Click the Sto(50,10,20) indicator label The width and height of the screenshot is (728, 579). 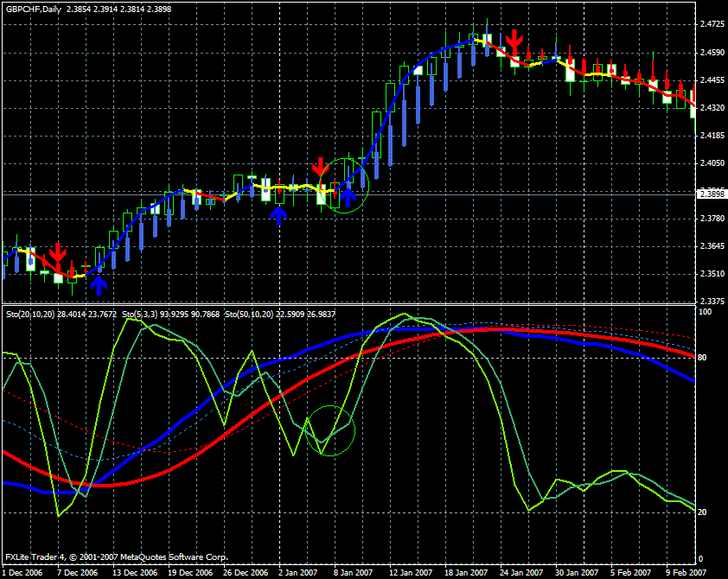[x=249, y=314]
